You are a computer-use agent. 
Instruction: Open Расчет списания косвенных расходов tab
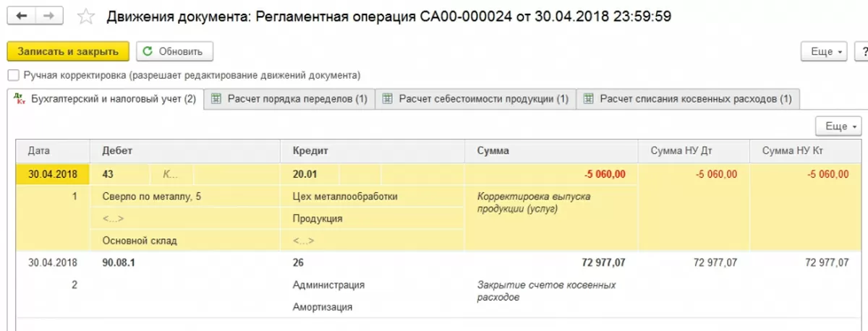695,99
